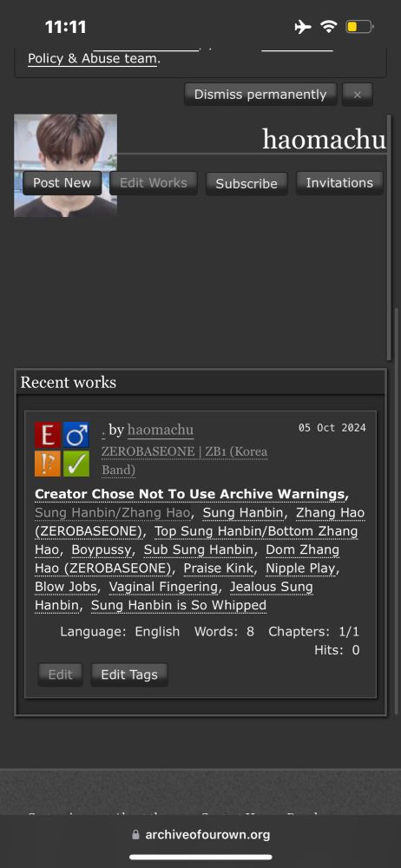Click the Explicit rating E icon
Image resolution: width=401 pixels, height=868 pixels.
(48, 435)
